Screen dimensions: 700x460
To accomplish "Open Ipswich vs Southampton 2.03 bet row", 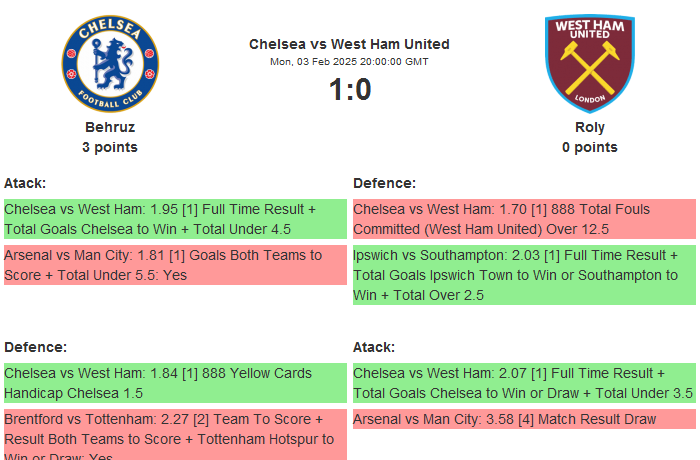I will [524, 275].
